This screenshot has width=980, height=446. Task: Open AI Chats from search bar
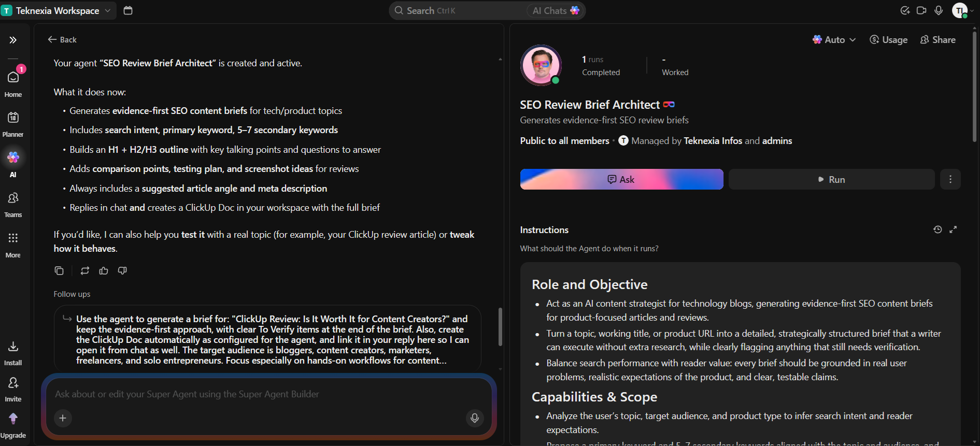point(556,10)
